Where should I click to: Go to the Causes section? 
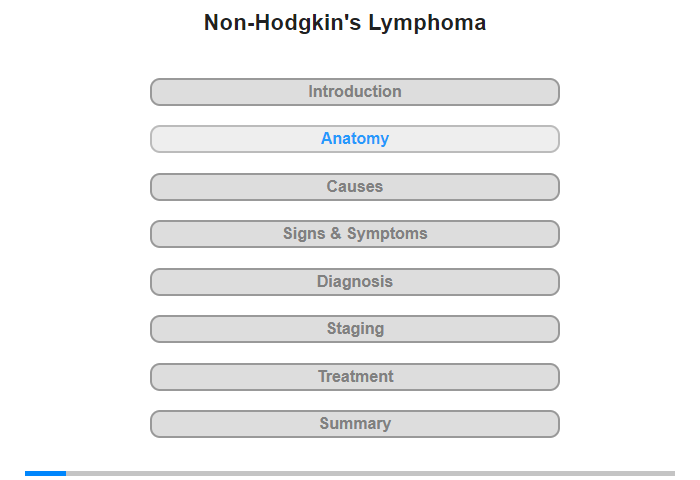click(x=354, y=187)
